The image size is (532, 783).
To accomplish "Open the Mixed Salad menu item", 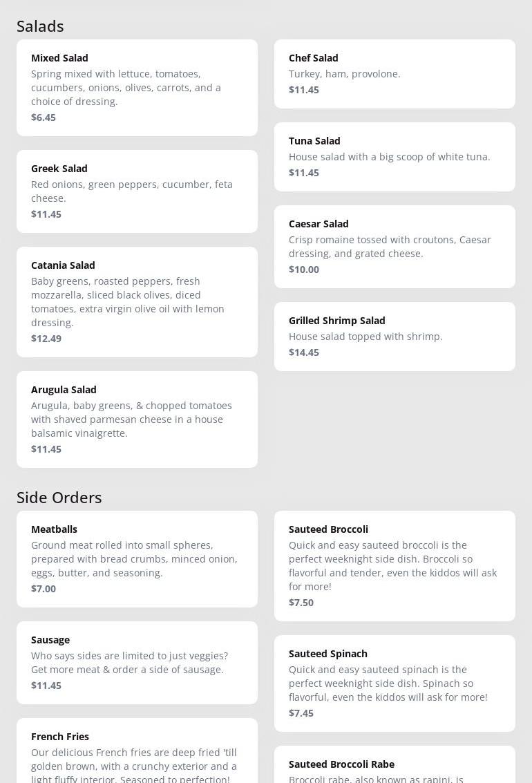I will [x=137, y=87].
